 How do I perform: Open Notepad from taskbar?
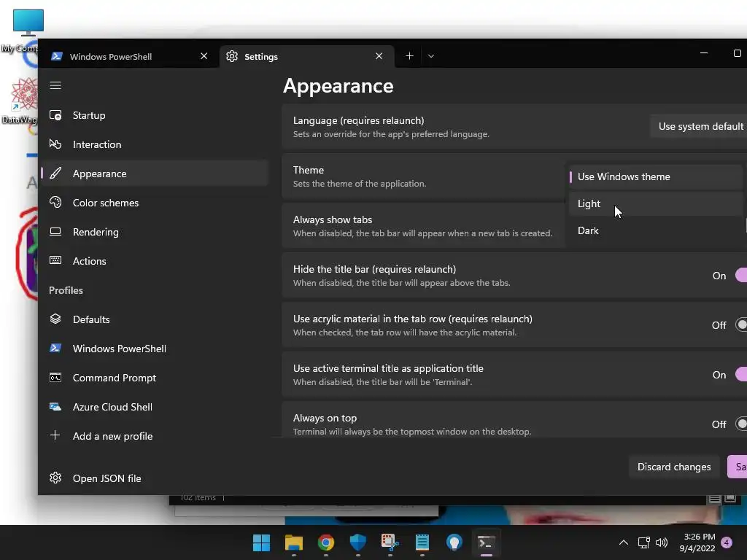pos(422,542)
